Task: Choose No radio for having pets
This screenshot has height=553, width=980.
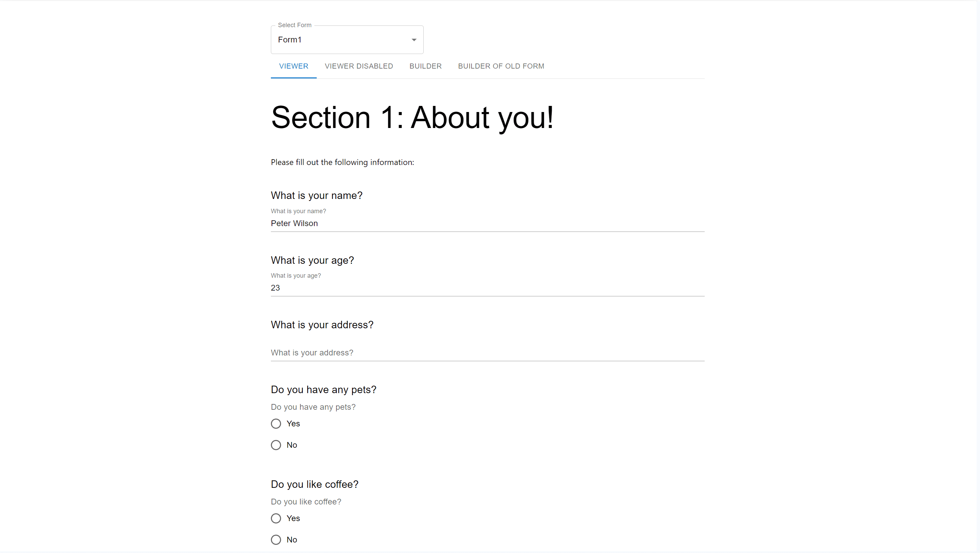Action: (x=276, y=445)
